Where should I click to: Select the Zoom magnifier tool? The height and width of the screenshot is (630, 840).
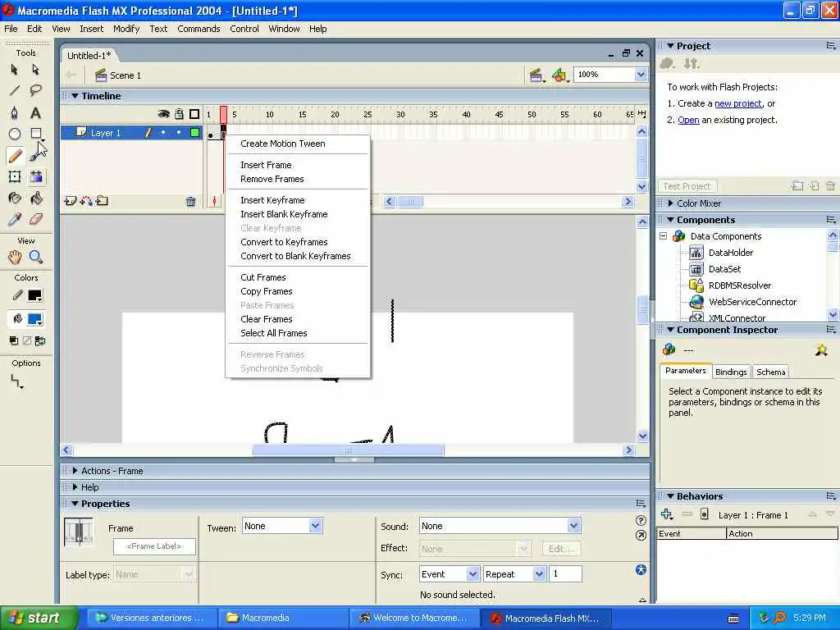pyautogui.click(x=35, y=257)
